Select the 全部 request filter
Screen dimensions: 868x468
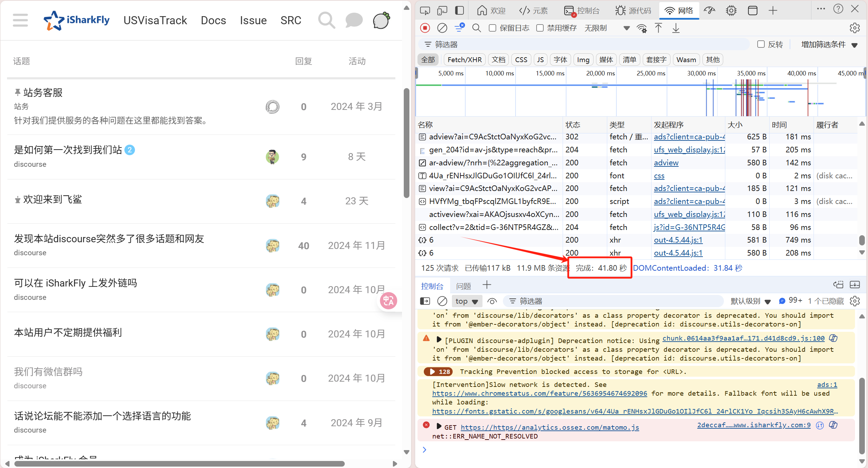(x=428, y=60)
